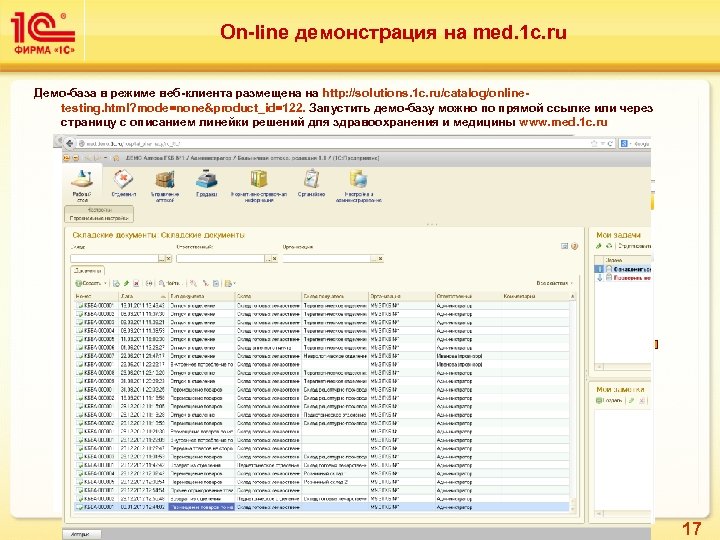
Task: Open Нормативно-справочная информация section
Action: 259,186
